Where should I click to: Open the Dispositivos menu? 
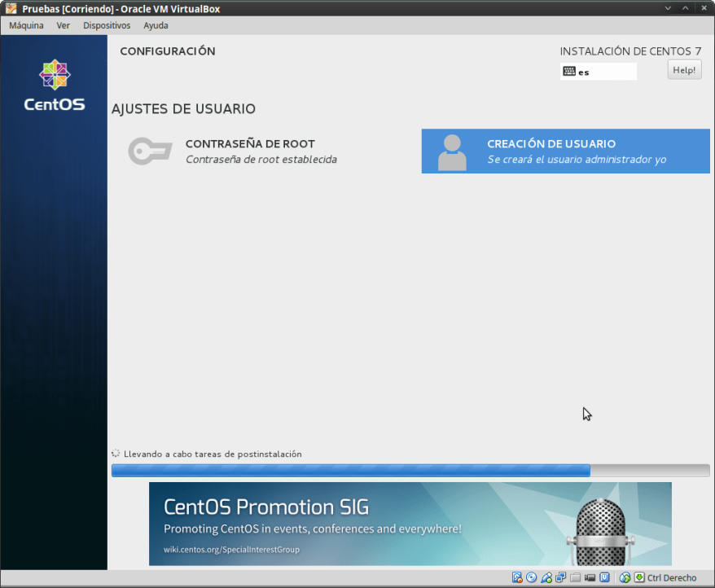click(x=106, y=25)
